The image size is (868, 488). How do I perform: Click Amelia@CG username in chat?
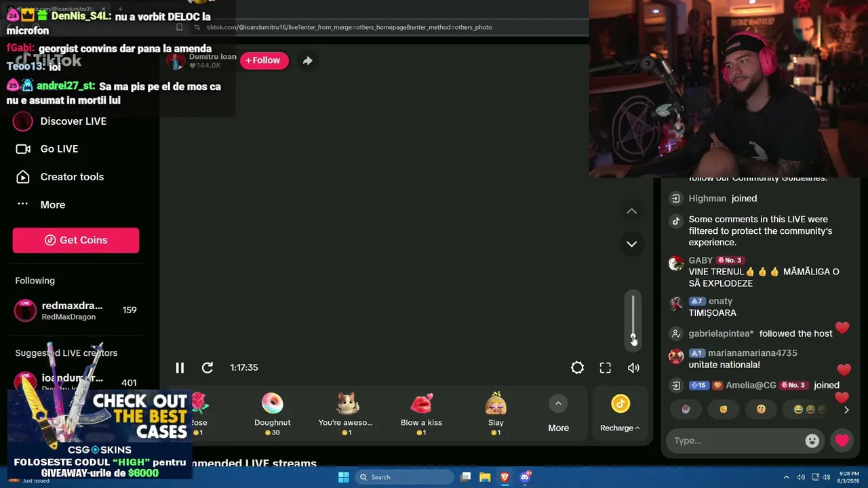(x=751, y=385)
